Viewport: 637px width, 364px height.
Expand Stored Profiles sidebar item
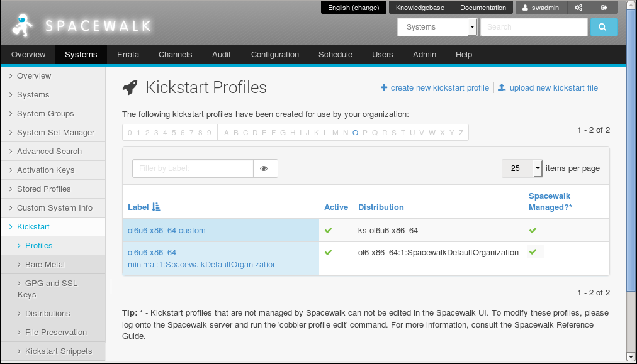click(x=54, y=189)
